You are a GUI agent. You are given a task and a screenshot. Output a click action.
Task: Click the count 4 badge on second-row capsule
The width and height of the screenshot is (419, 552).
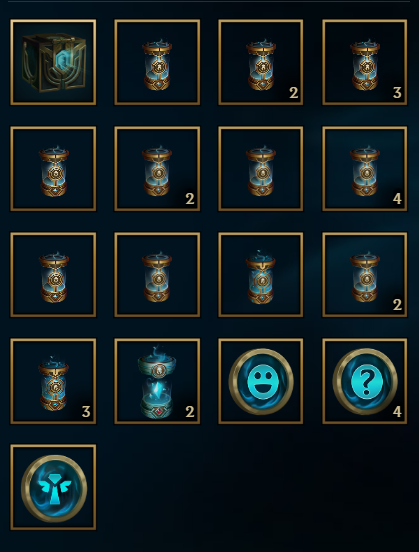click(x=397, y=199)
